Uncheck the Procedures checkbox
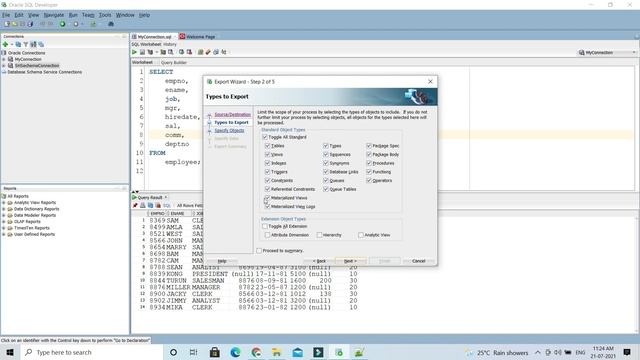The image size is (640, 360). click(369, 163)
